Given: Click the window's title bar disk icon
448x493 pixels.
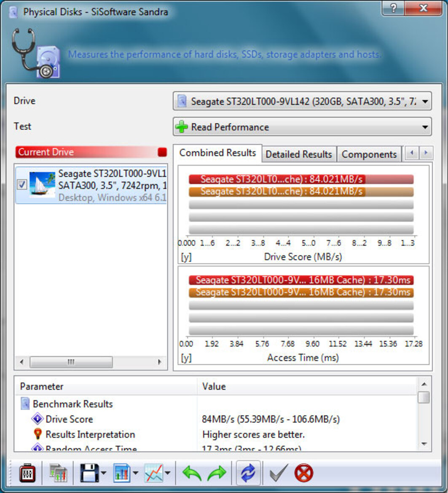Looking at the screenshot, I should pos(13,12).
